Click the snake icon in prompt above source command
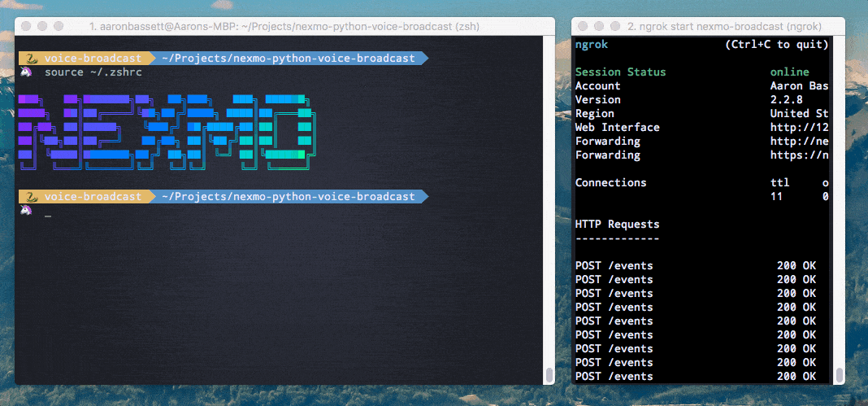The image size is (868, 406). pyautogui.click(x=31, y=58)
